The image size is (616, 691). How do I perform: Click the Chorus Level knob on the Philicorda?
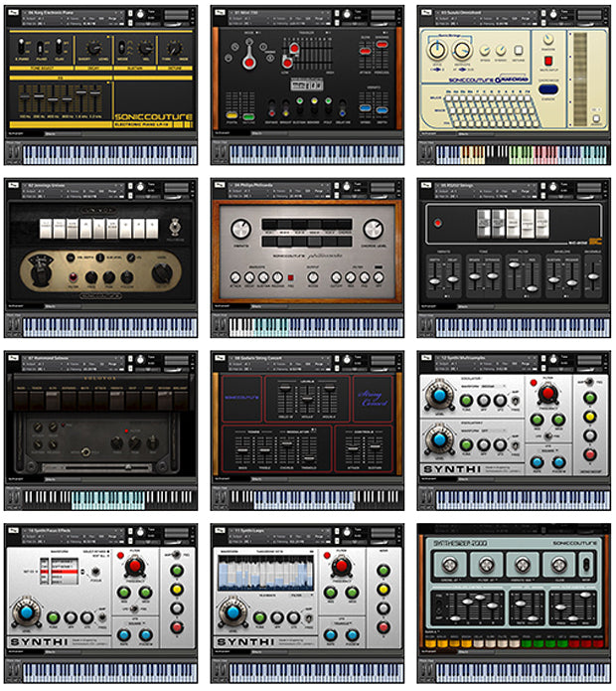tap(373, 229)
